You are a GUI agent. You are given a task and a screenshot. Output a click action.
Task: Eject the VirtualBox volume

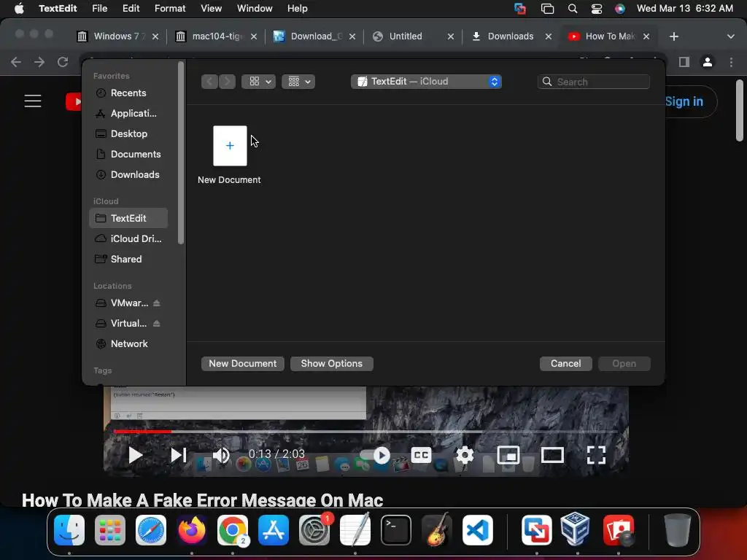[x=157, y=323]
